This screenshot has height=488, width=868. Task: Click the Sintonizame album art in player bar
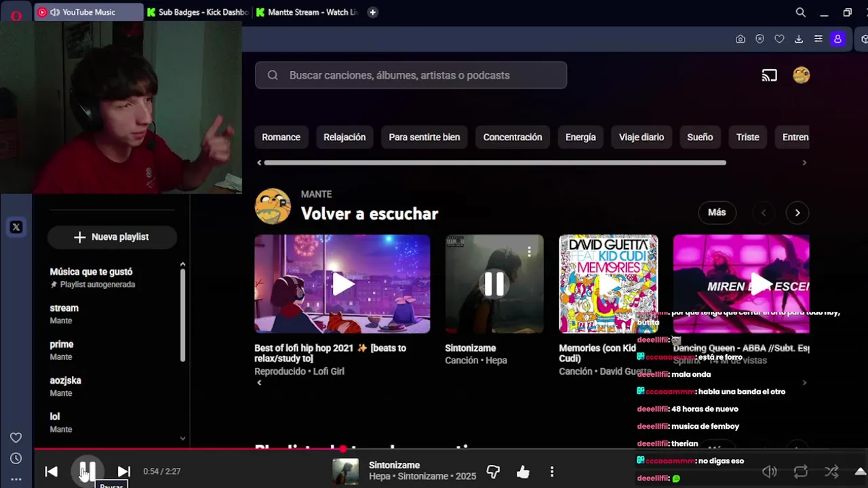[x=345, y=472]
